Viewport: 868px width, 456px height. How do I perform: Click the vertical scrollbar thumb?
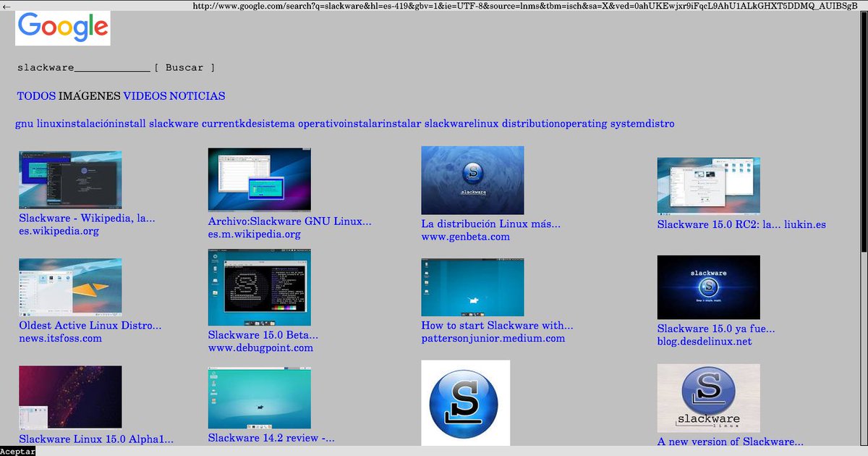click(864, 131)
